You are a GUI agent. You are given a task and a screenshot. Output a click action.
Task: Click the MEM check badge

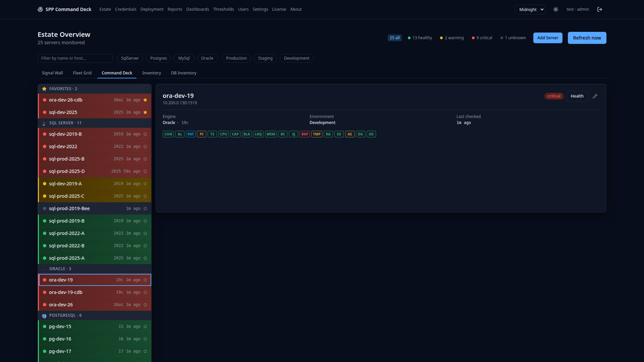tap(271, 134)
